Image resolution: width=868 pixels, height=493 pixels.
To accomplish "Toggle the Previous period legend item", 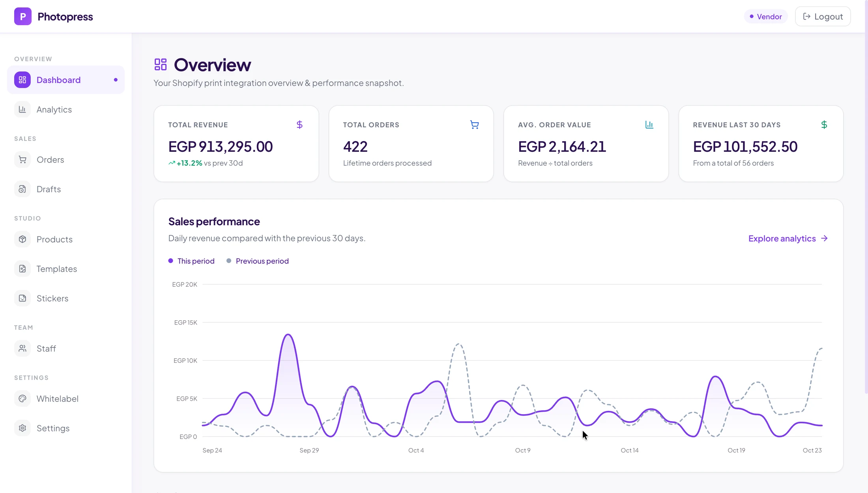I will (258, 261).
